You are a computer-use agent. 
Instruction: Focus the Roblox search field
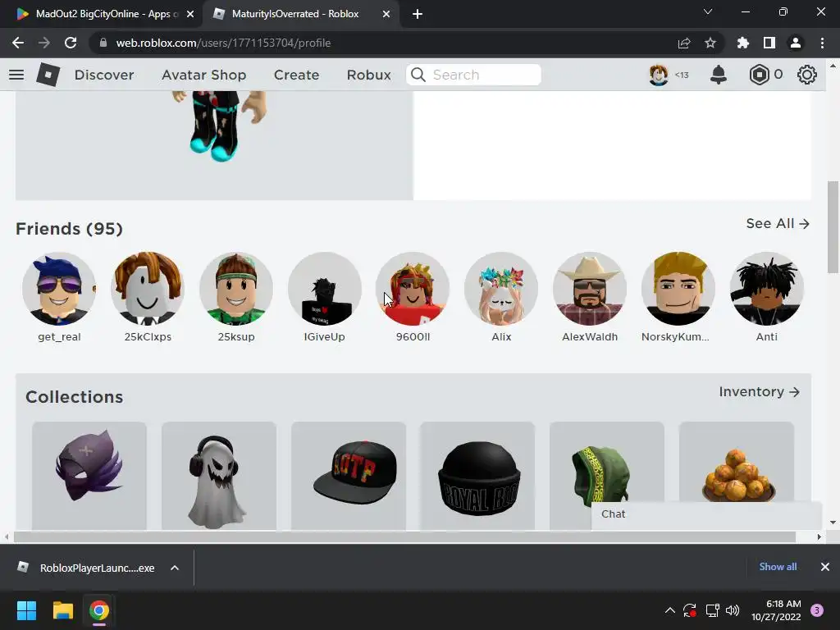(473, 75)
